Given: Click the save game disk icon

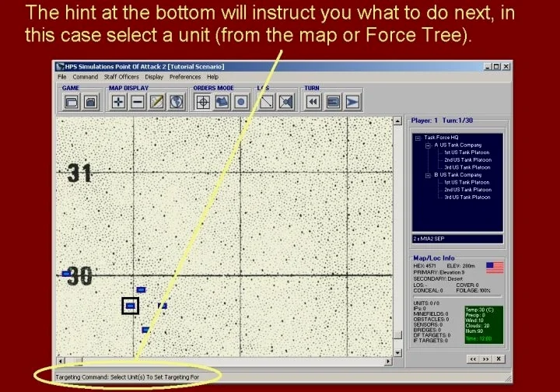Looking at the screenshot, I should pos(91,102).
